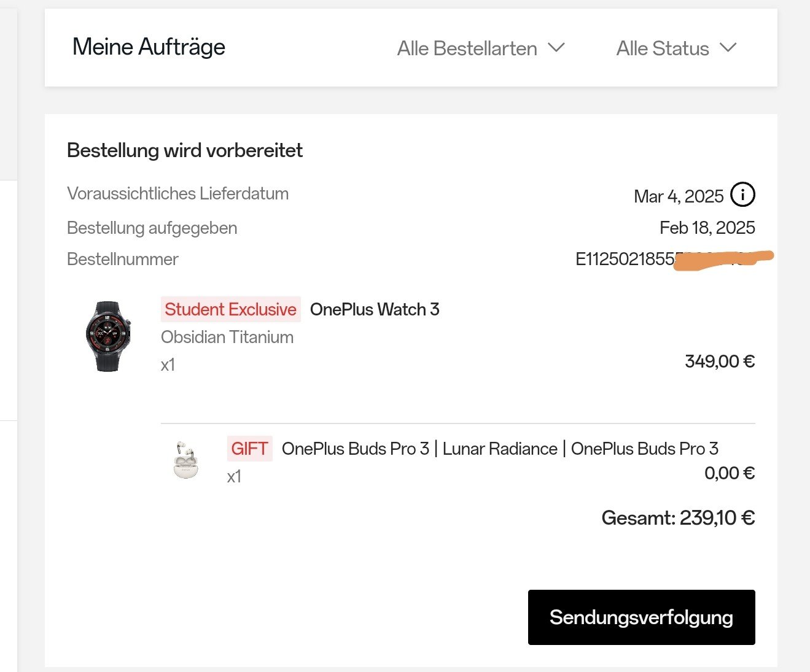Open the OnePlus Buds Pro 3 gift title
Viewport: 810px width, 672px height.
pos(500,449)
